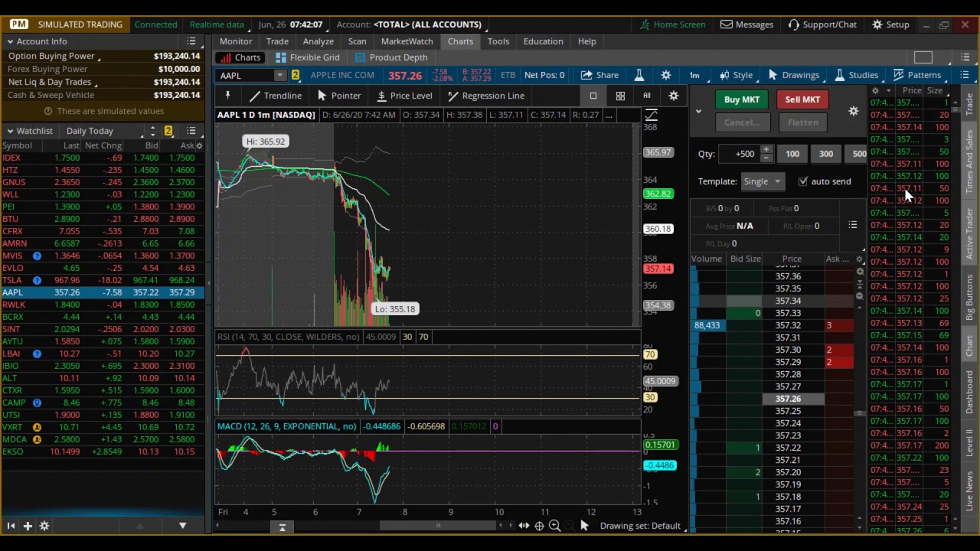Toggle the auto send checkbox

click(x=802, y=181)
